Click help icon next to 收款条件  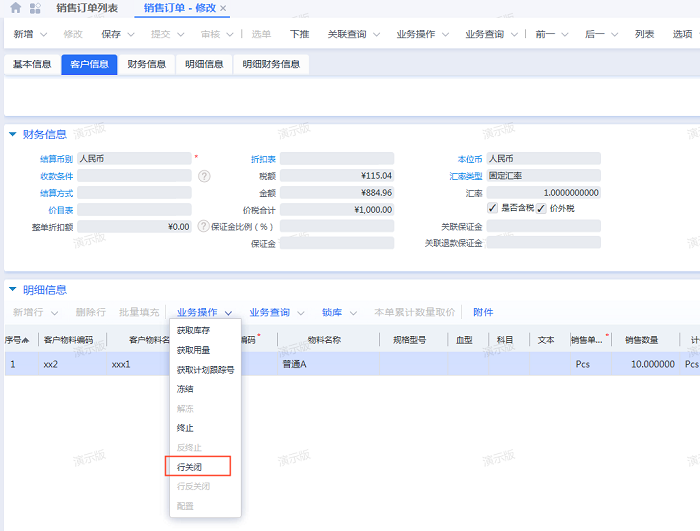(204, 176)
